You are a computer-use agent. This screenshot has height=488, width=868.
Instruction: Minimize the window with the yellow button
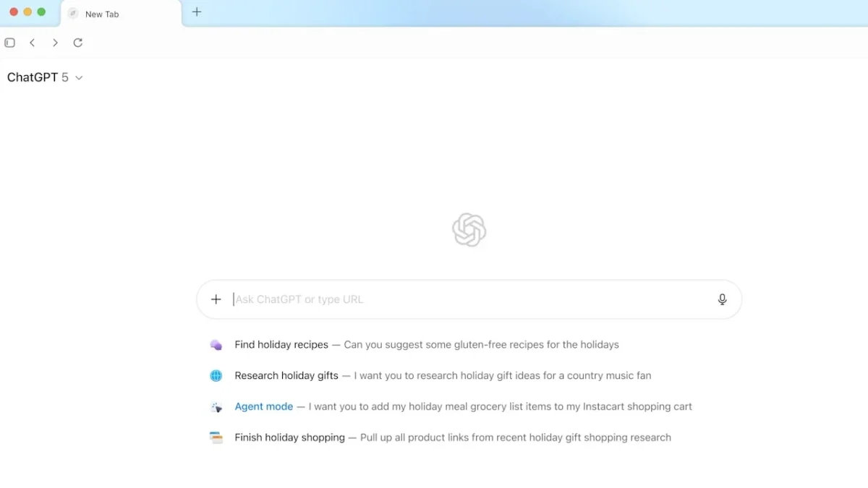[x=27, y=12]
